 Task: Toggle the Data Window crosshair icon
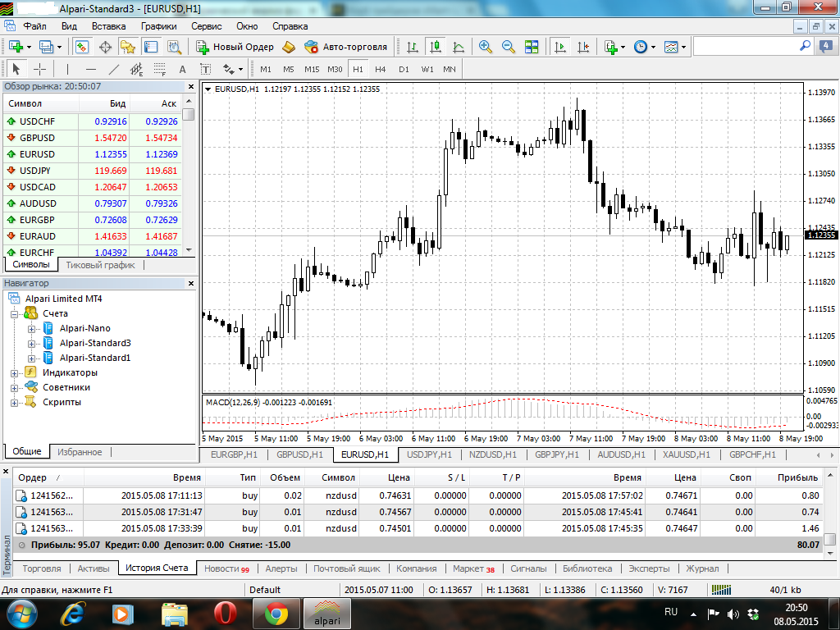click(106, 47)
